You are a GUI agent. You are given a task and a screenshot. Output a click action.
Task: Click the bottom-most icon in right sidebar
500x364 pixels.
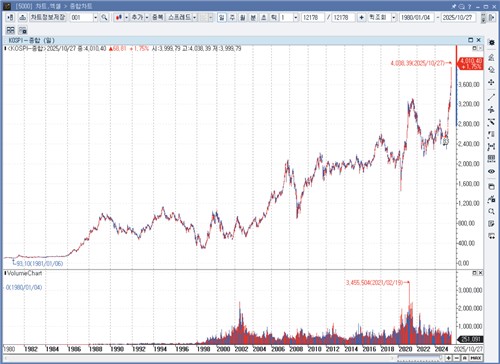click(491, 236)
